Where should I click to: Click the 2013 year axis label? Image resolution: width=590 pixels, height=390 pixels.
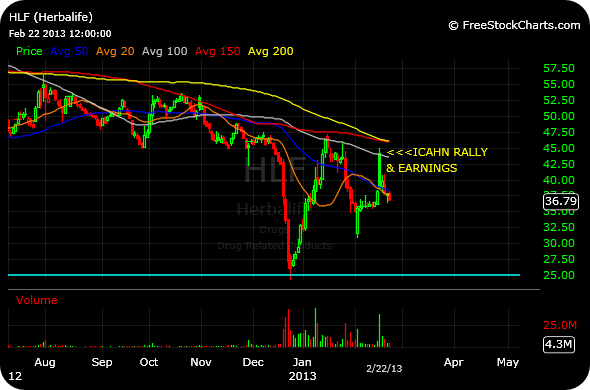tap(303, 376)
